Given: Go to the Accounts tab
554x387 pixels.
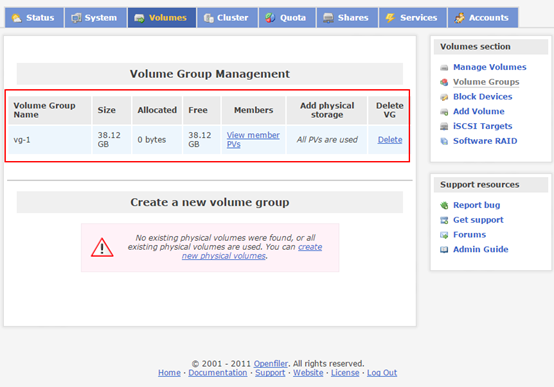Looking at the screenshot, I should 483,18.
